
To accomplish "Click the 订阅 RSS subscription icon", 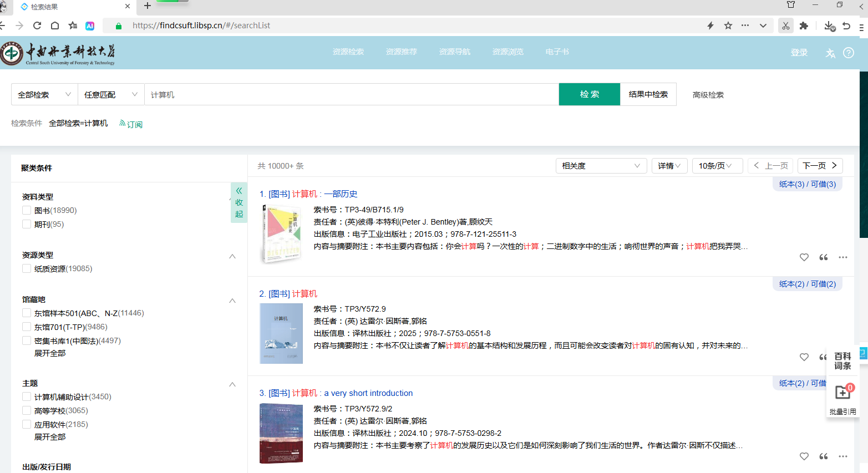I will point(131,124).
